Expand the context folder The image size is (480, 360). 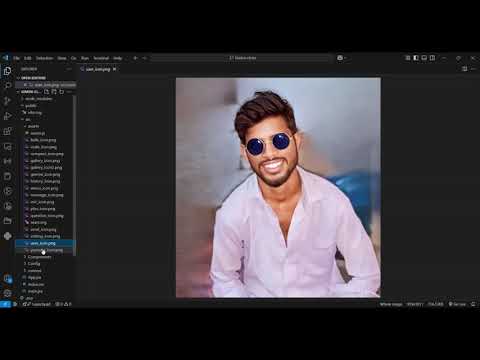coord(45,271)
